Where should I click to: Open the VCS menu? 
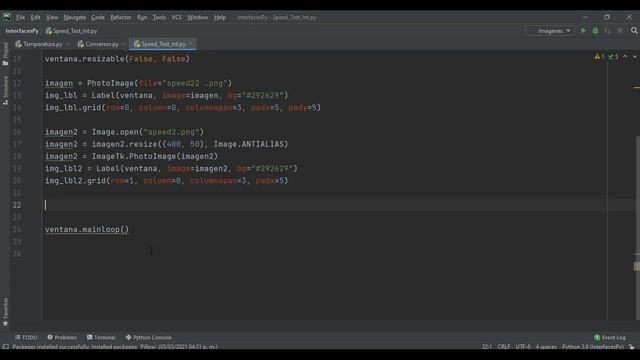(177, 18)
